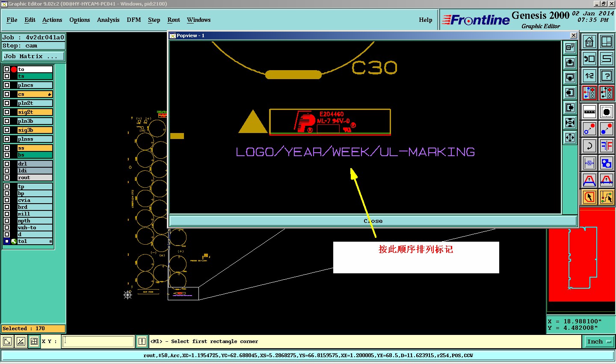Screen dimensions: 616x364
Task: Select the wzh-to layer name
Action: click(35, 228)
